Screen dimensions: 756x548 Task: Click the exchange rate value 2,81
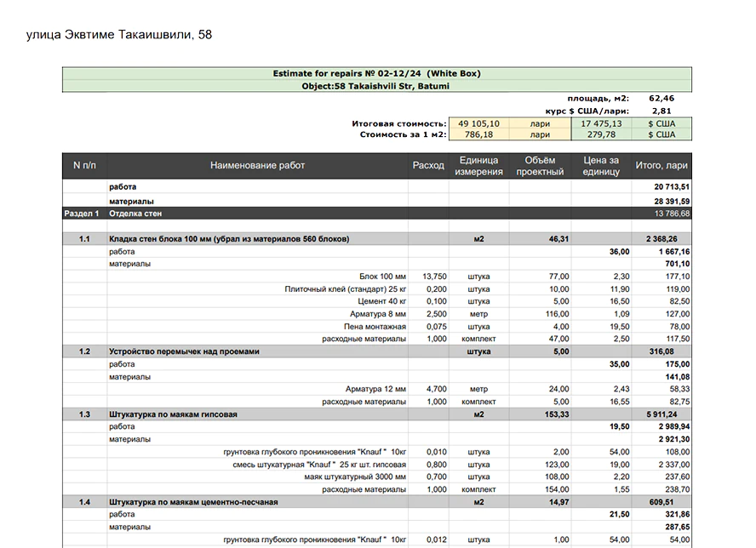(661, 111)
